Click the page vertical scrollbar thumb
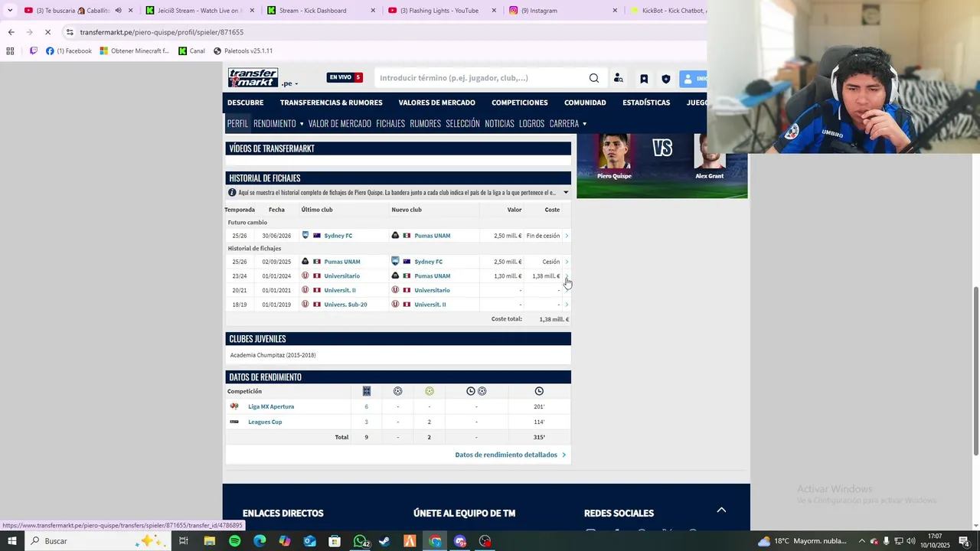Viewport: 980px width, 551px height. [x=975, y=370]
